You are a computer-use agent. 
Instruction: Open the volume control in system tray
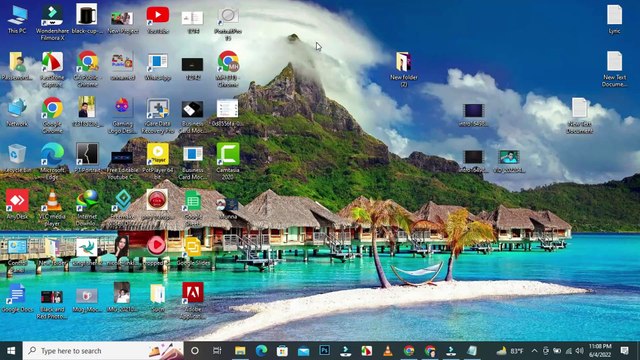point(580,351)
